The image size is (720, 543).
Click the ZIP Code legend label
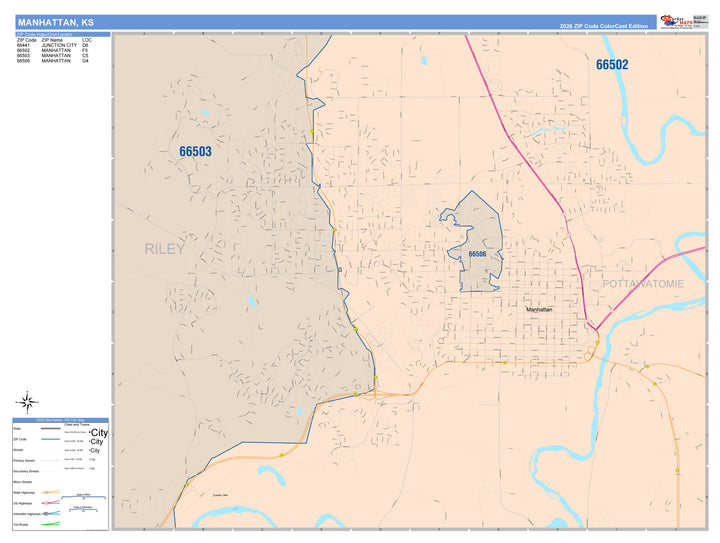(20, 439)
